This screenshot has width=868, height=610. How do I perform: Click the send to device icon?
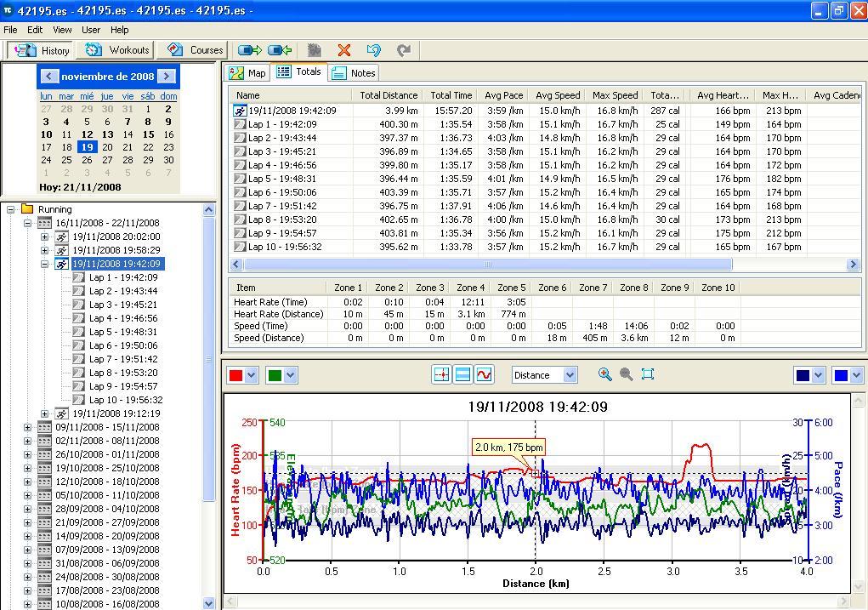tap(249, 50)
